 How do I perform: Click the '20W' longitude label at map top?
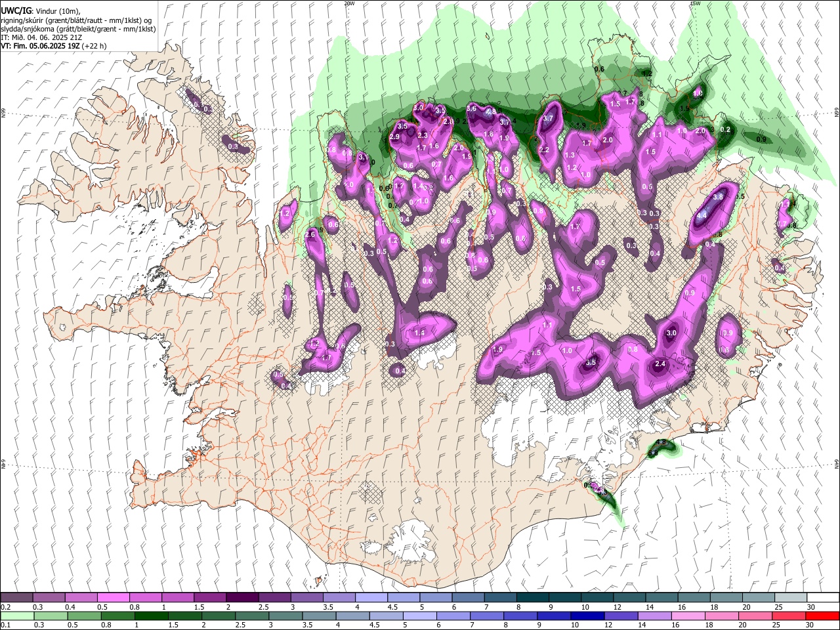349,3
